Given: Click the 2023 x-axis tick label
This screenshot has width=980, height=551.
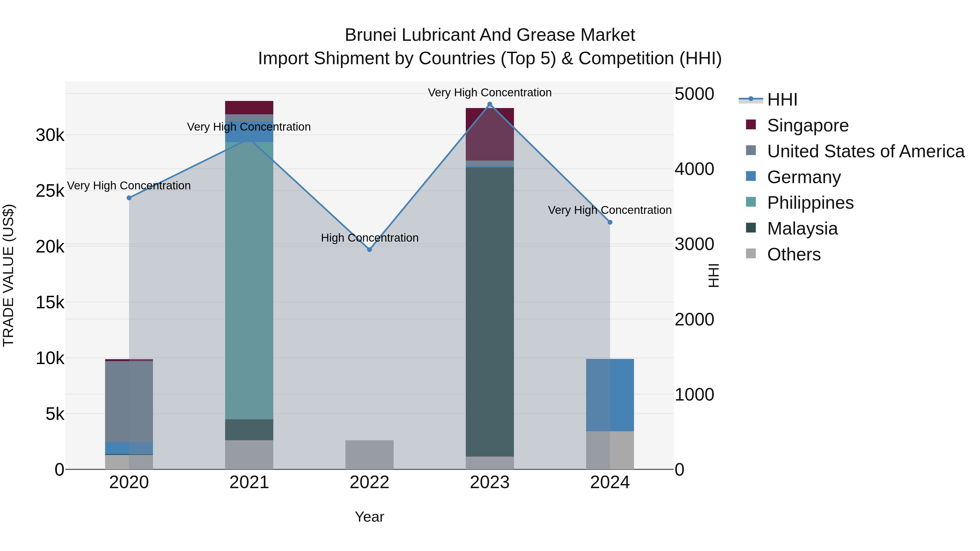Looking at the screenshot, I should pyautogui.click(x=490, y=482).
